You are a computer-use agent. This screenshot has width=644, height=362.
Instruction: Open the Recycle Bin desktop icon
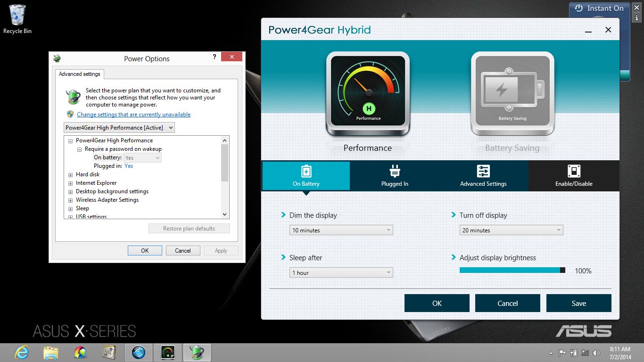click(x=17, y=19)
